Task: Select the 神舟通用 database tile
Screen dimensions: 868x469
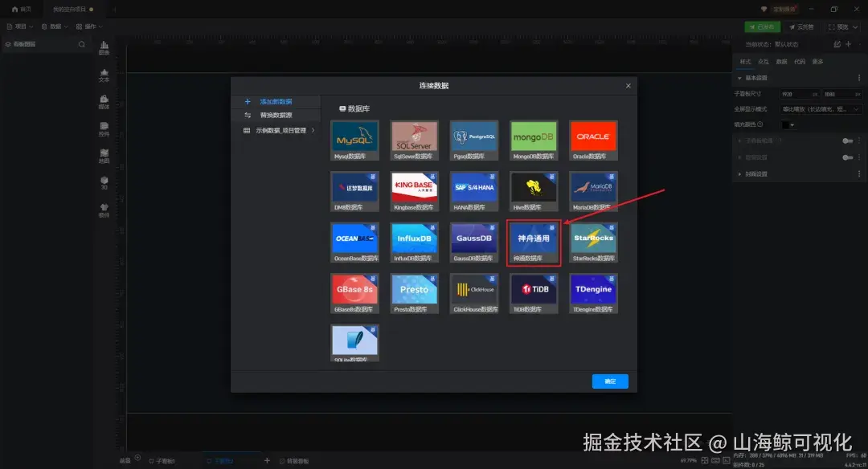Action: point(534,243)
